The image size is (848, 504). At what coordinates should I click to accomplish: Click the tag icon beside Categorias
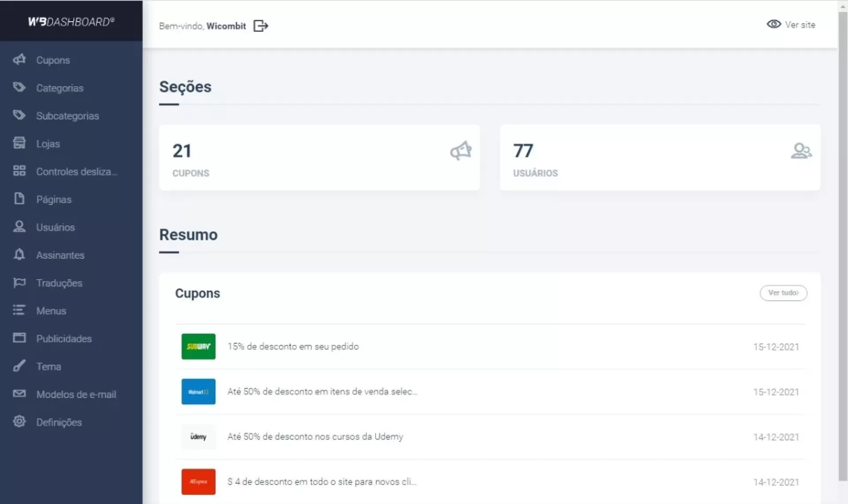coord(19,87)
